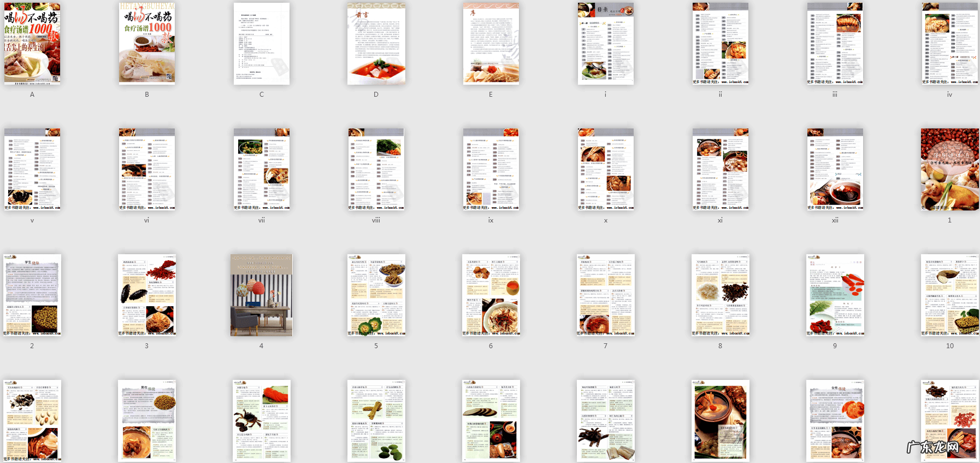Select the preface page thumbnail labeled D

point(376,44)
